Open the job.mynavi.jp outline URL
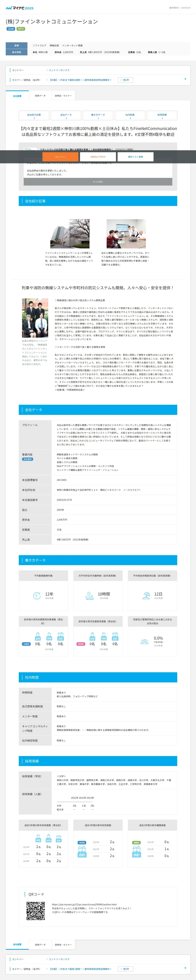The width and height of the screenshot is (196, 980). 84,905
